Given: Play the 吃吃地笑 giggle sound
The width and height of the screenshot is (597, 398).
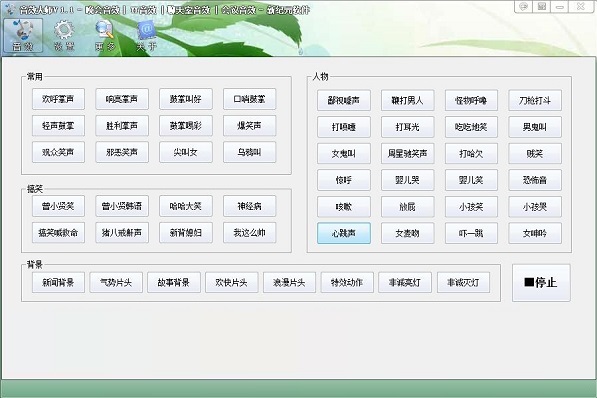Looking at the screenshot, I should [471, 127].
